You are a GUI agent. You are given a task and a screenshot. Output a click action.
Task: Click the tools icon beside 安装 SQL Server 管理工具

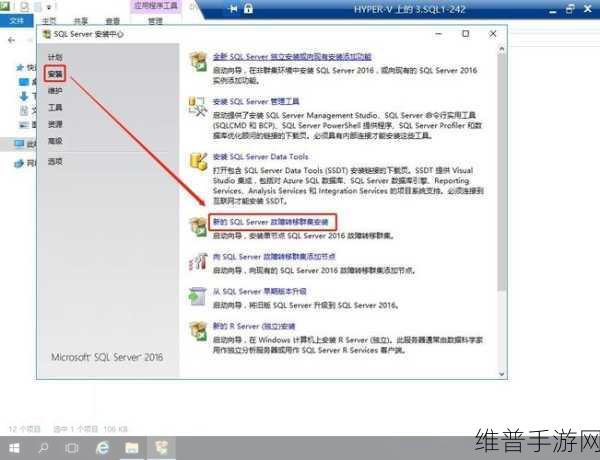(x=198, y=107)
